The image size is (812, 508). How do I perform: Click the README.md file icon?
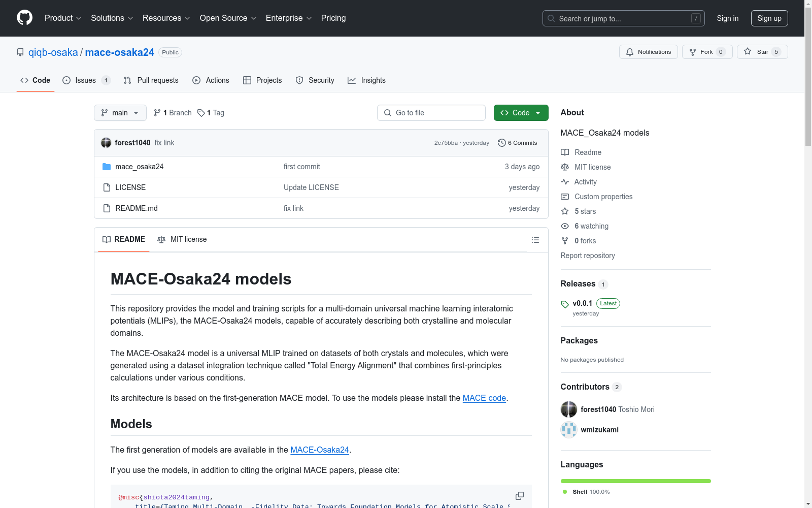pos(107,208)
